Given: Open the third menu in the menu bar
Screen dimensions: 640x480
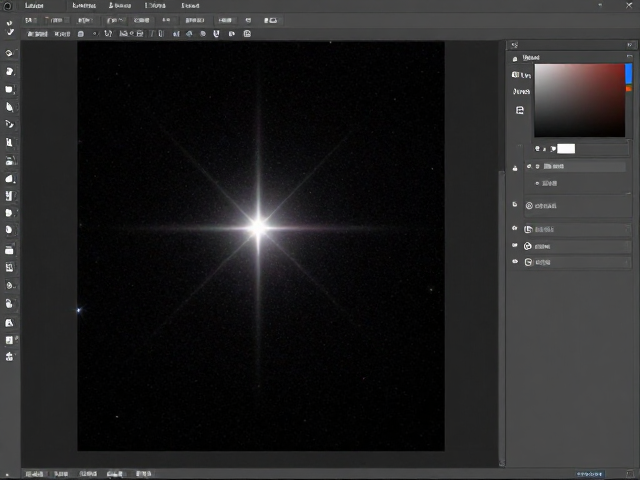Looking at the screenshot, I should point(120,6).
